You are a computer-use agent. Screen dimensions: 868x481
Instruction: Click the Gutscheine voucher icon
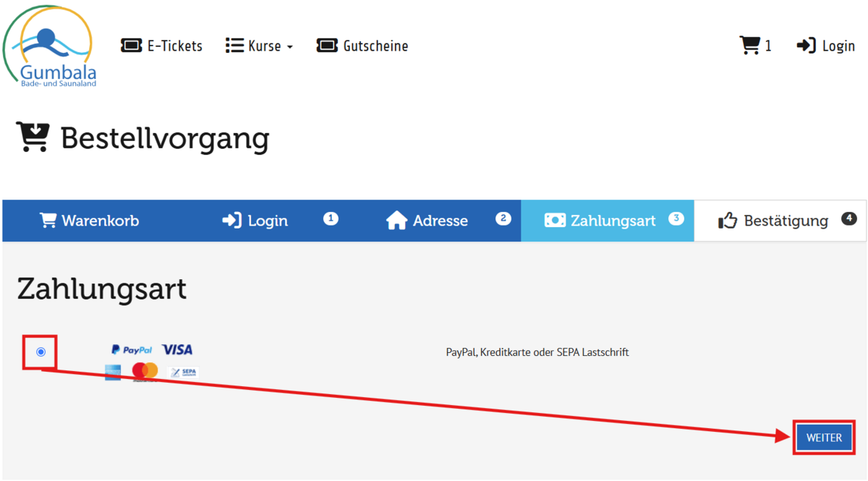coord(327,46)
